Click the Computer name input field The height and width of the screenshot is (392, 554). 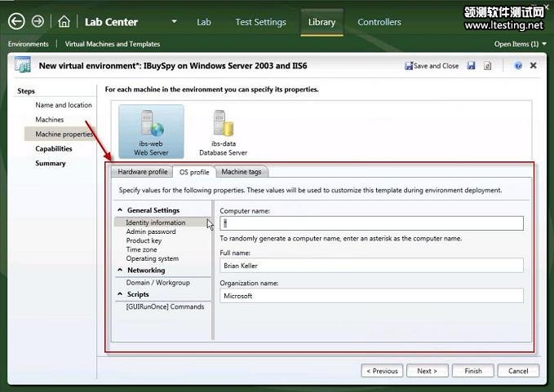coord(371,223)
